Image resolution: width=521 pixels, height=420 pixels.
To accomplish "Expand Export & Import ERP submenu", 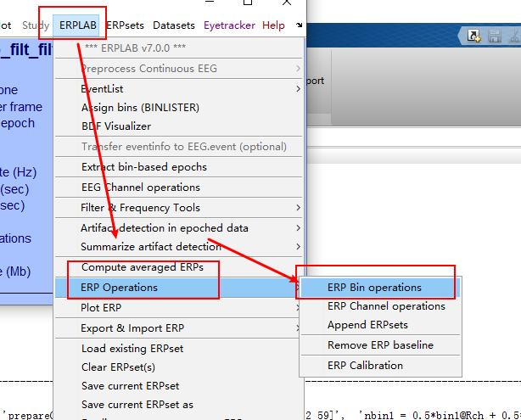I will (x=179, y=328).
